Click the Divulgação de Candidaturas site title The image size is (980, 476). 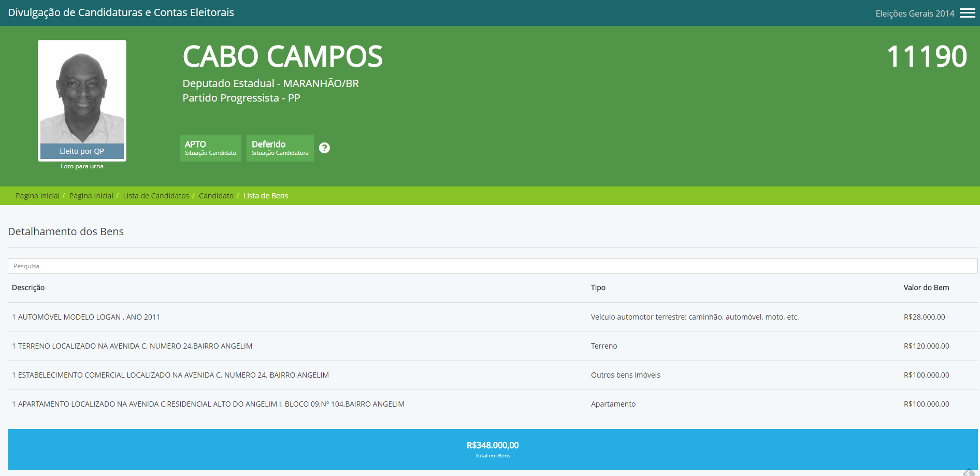point(121,12)
